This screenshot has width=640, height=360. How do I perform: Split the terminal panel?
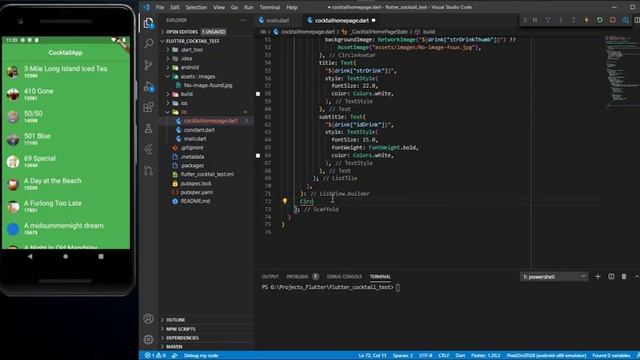(611, 276)
